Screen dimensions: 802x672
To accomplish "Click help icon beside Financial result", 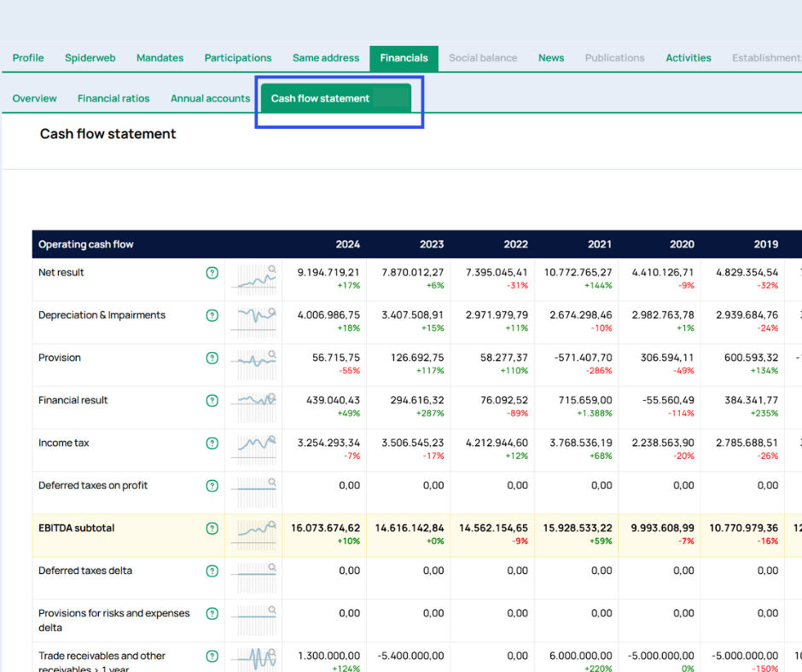I will pos(212,401).
